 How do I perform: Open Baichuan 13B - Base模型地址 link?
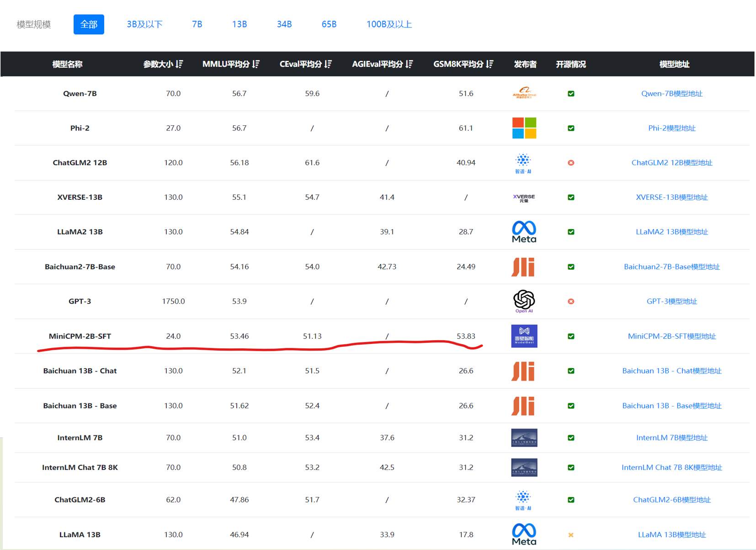[671, 406]
